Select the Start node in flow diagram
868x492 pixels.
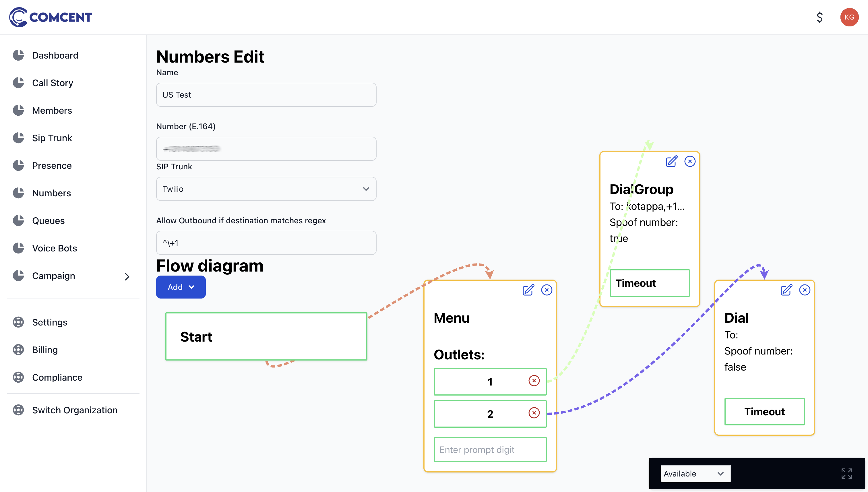pos(266,336)
